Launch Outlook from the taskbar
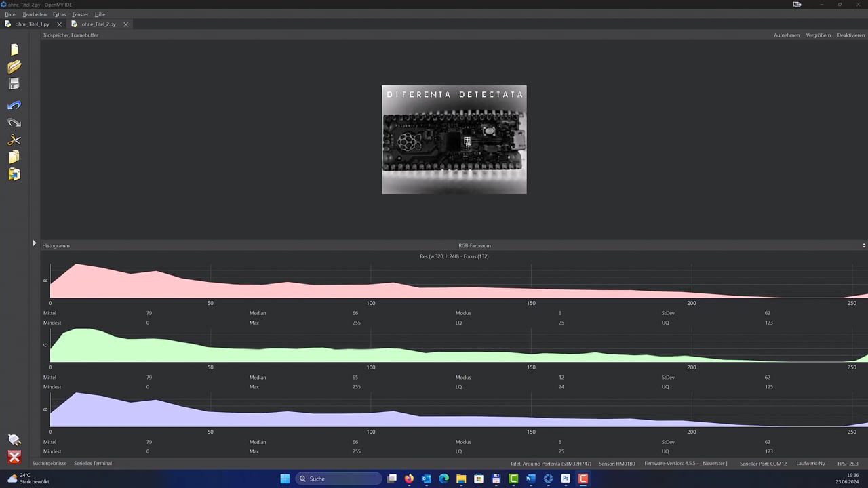This screenshot has width=868, height=488. pos(427,479)
